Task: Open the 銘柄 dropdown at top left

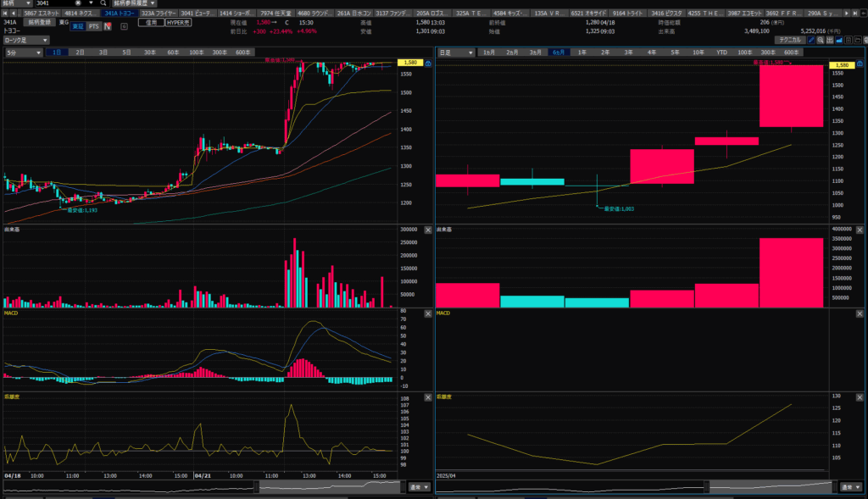Action: click(x=16, y=3)
